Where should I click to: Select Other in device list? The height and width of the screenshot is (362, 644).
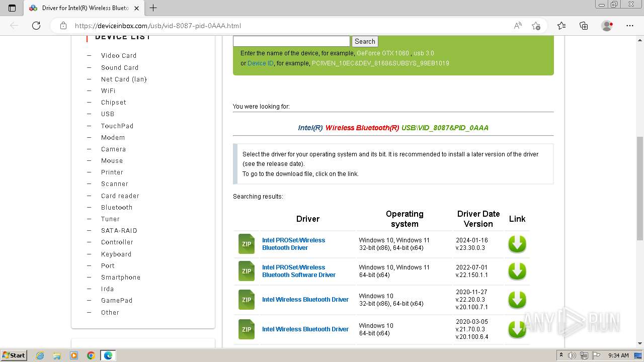(x=110, y=313)
